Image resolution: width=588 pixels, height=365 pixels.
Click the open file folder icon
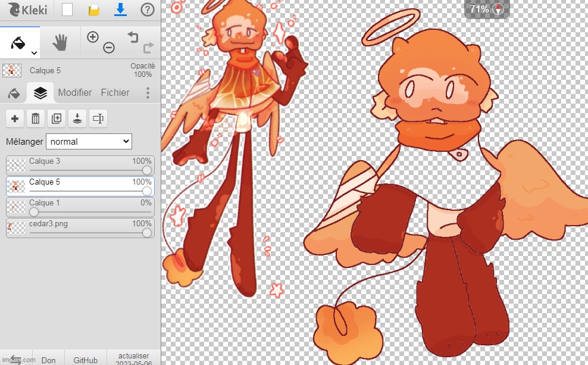(x=94, y=10)
